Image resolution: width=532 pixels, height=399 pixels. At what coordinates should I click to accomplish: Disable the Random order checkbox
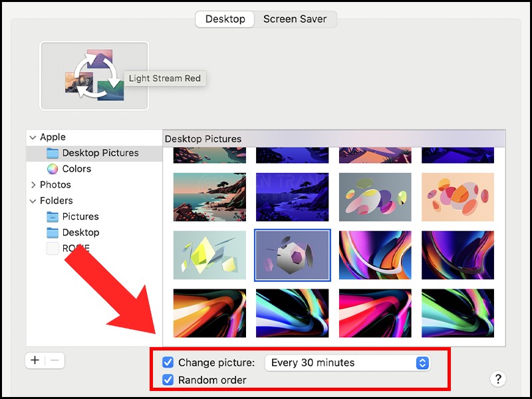click(x=168, y=380)
